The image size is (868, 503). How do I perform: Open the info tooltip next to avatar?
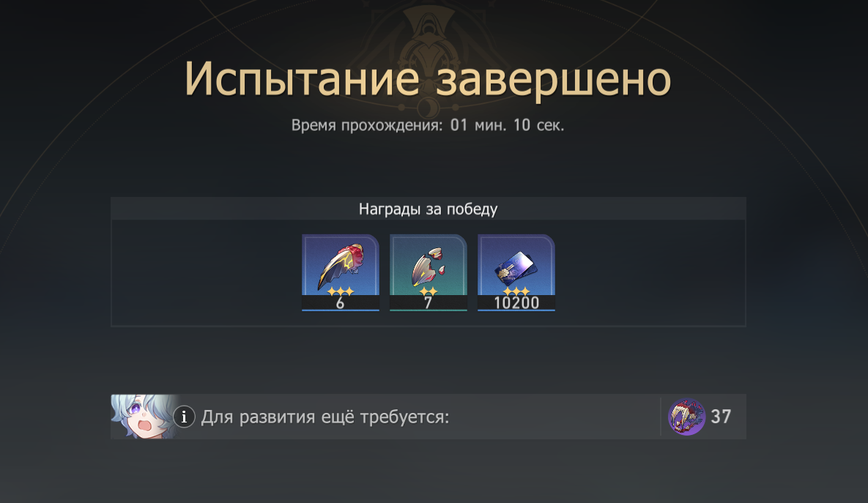click(184, 417)
